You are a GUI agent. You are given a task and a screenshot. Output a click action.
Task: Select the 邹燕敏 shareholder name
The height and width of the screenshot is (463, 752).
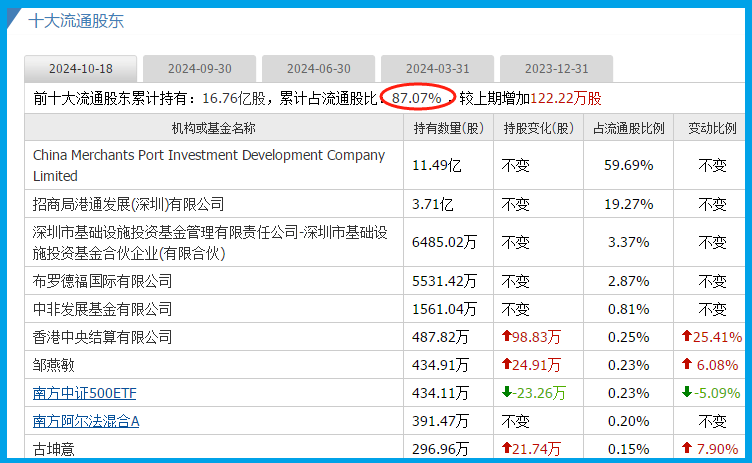[x=54, y=365]
